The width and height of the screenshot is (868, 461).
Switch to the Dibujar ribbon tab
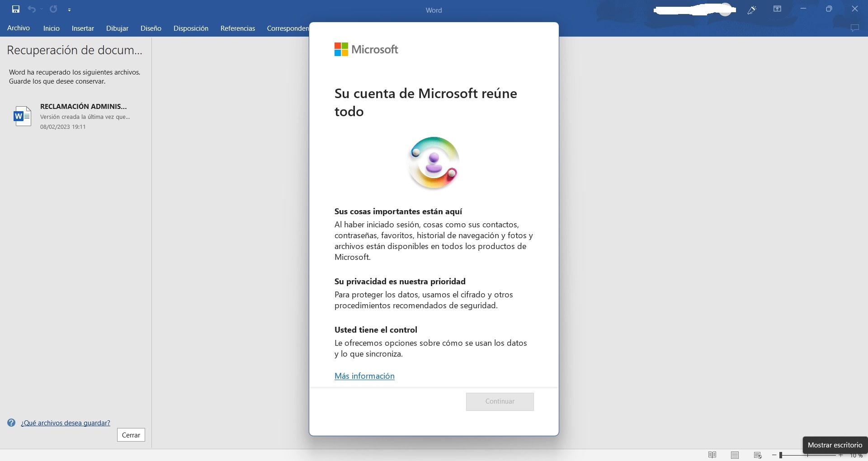coord(117,28)
